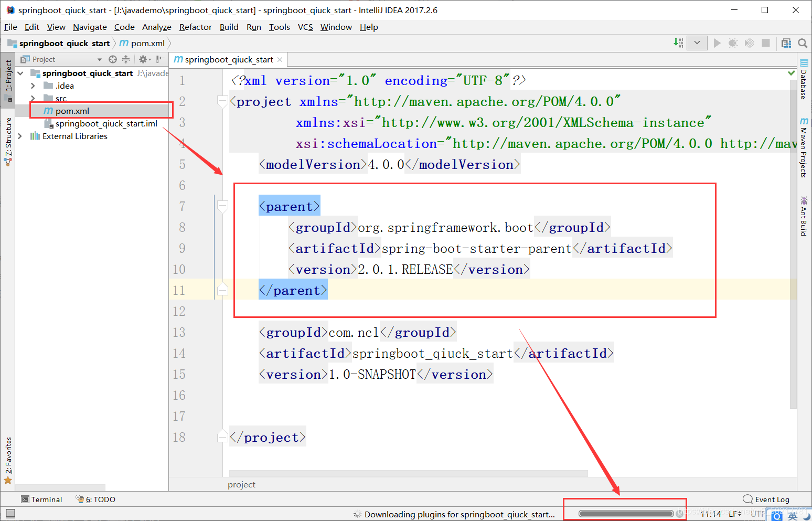The height and width of the screenshot is (521, 812).
Task: Open the 6: TODO tool window
Action: 95,499
